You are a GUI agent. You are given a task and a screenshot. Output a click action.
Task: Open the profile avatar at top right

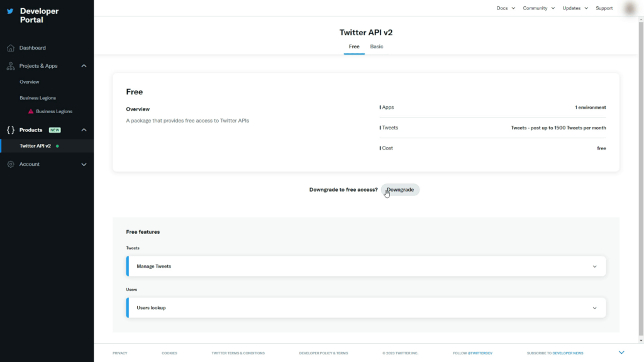629,8
